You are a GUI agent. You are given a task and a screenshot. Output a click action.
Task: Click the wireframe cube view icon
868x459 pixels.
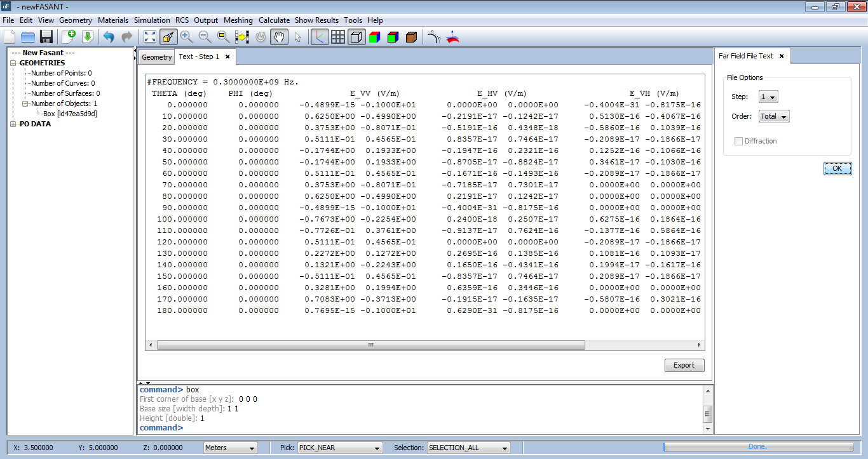click(356, 37)
